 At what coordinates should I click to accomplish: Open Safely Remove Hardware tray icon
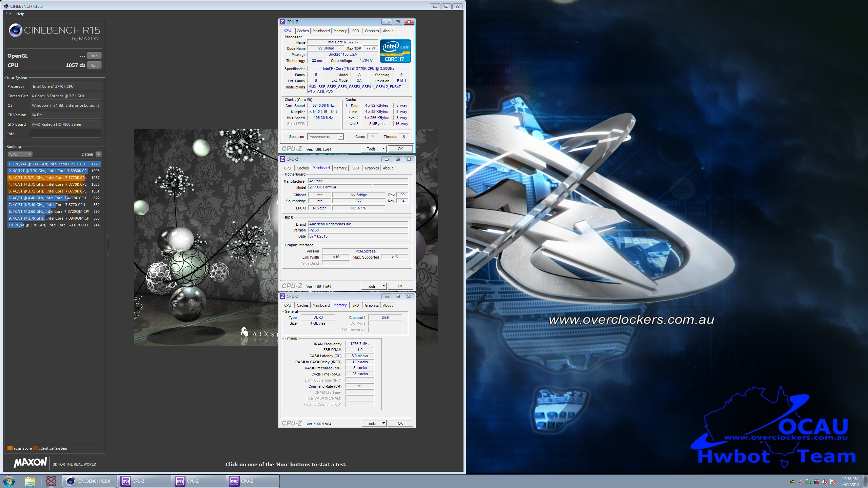[808, 482]
